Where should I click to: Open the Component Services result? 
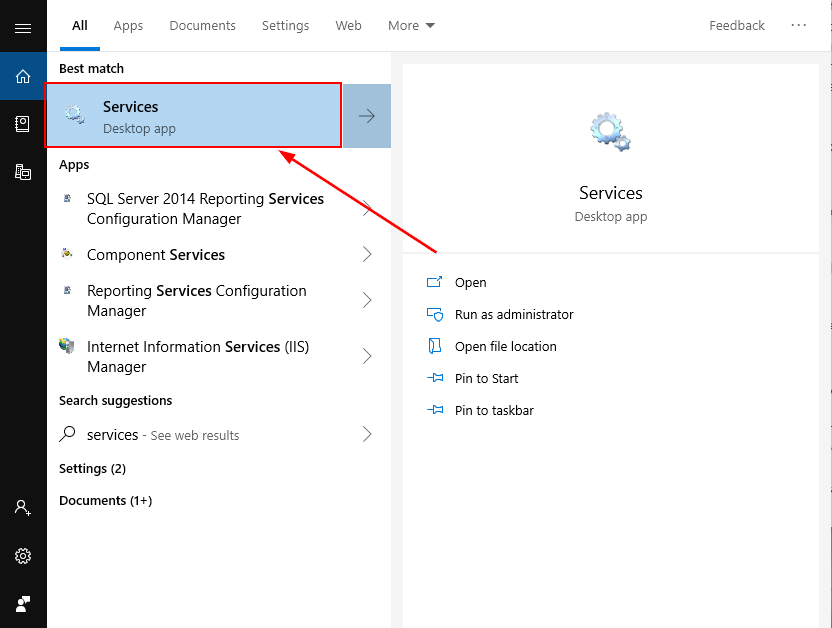pos(155,255)
